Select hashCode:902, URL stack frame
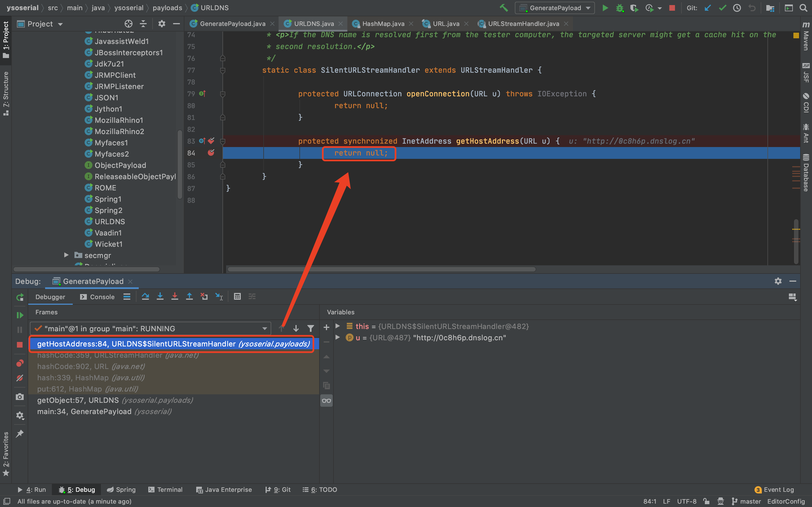812x507 pixels. coord(91,366)
